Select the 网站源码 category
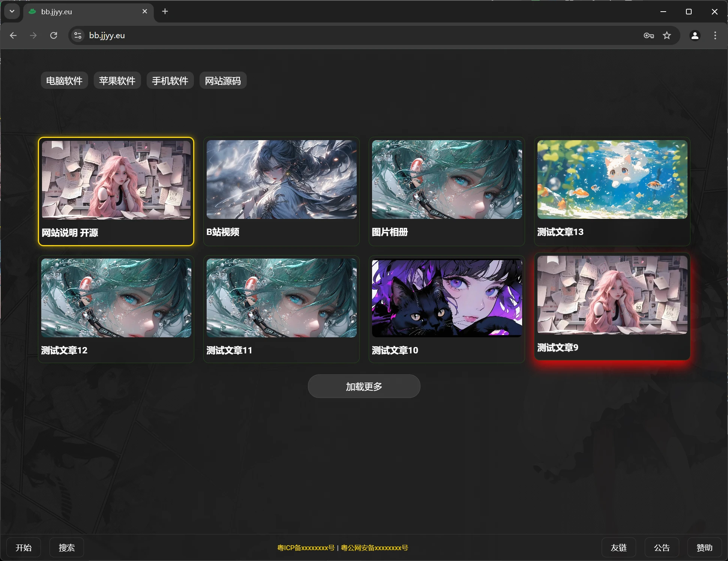This screenshot has height=561, width=728. tap(223, 81)
